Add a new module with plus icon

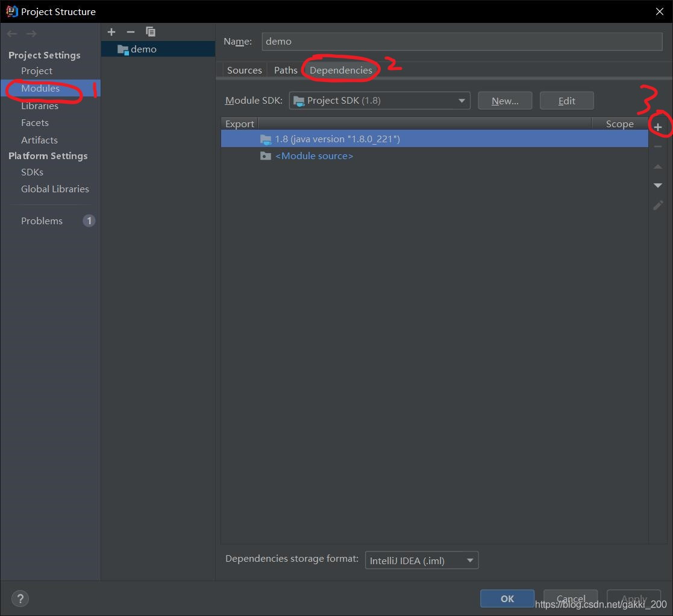click(x=111, y=32)
